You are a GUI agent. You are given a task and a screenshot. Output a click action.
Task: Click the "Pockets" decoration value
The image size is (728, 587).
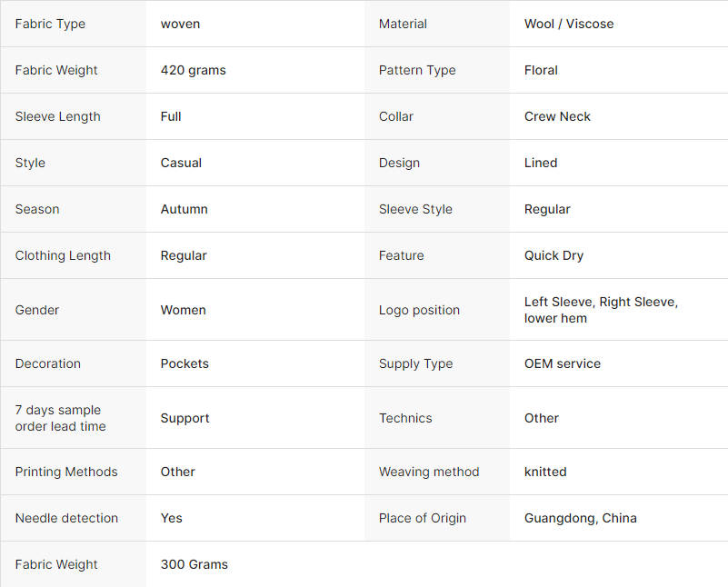[x=184, y=363]
